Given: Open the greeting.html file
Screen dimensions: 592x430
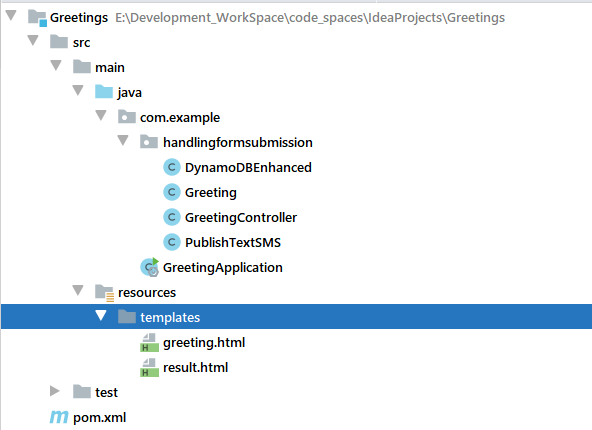Looking at the screenshot, I should (204, 342).
